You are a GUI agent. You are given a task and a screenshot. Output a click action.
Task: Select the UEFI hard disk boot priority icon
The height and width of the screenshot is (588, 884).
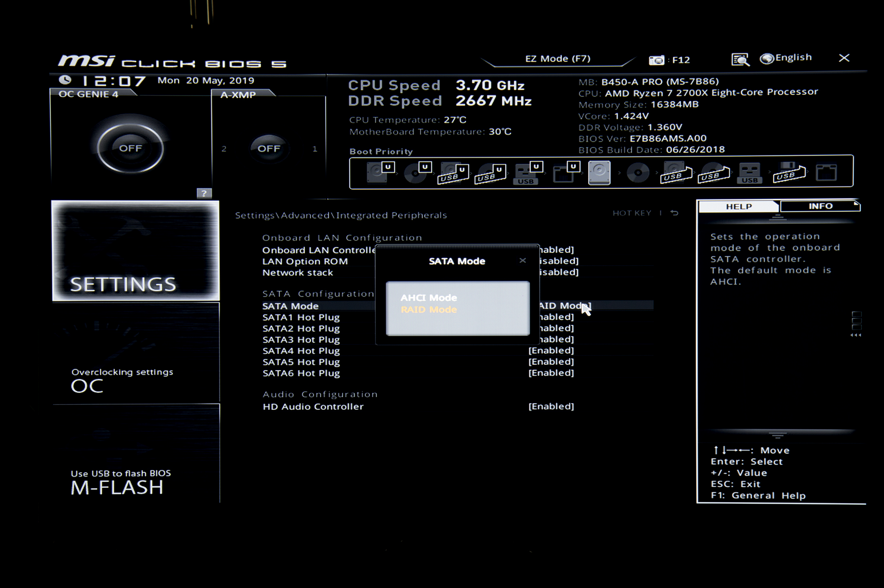(380, 172)
